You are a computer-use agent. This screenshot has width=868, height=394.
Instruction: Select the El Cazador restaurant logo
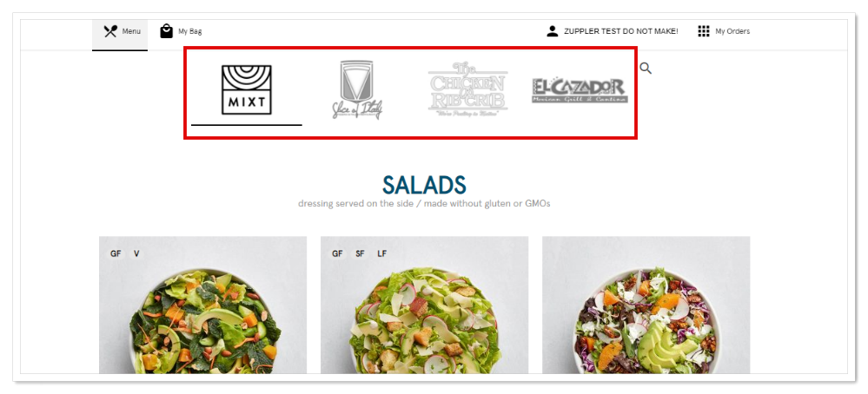tap(580, 90)
